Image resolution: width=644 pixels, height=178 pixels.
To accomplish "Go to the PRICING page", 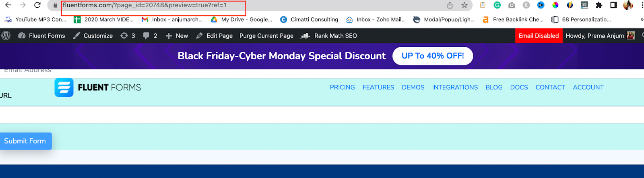I will pos(343,87).
